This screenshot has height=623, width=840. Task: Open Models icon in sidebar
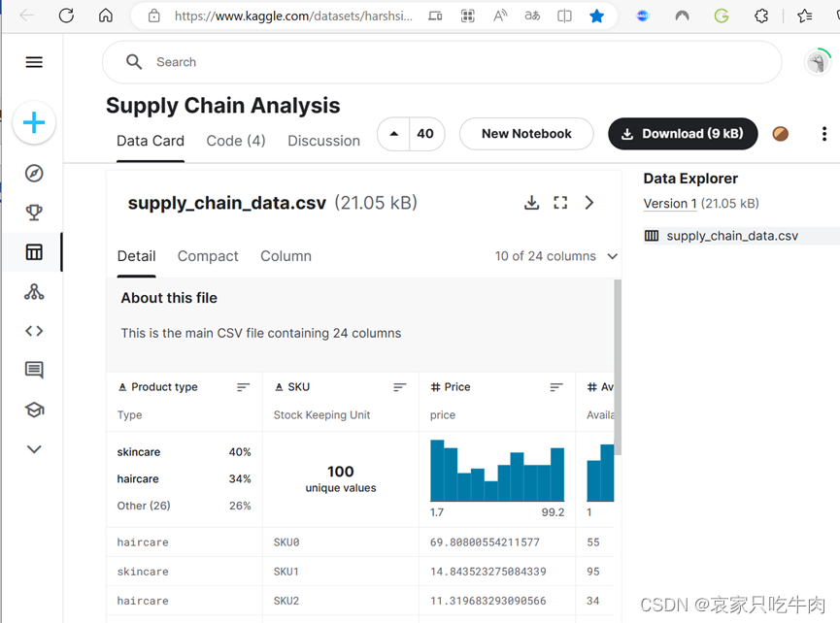[34, 292]
